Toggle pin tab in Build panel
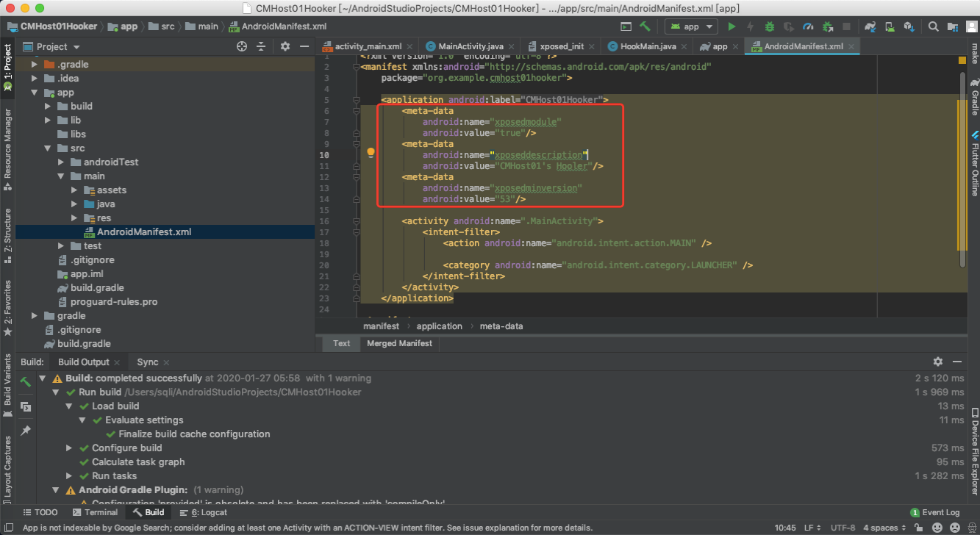 tap(26, 431)
